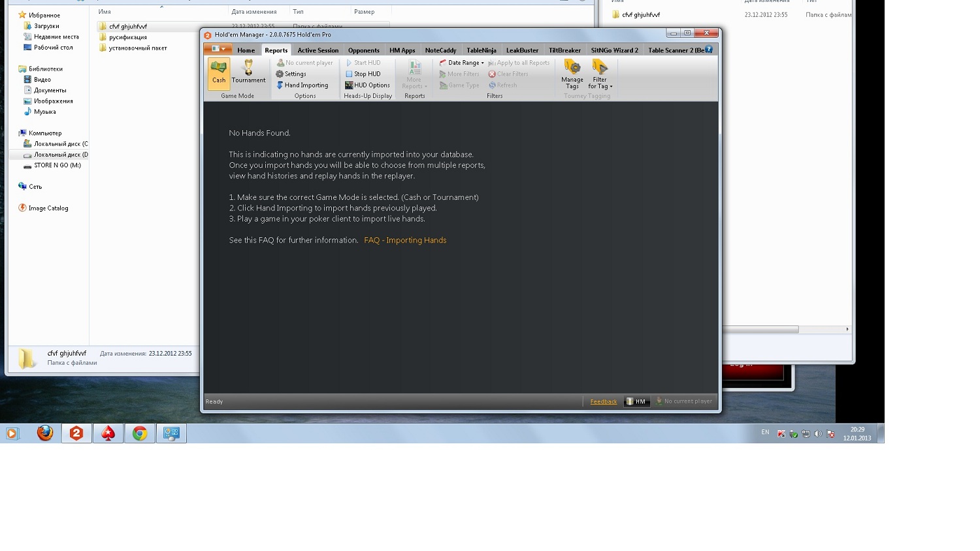Open Недавние места in sidebar
The width and height of the screenshot is (980, 551).
[x=56, y=37]
